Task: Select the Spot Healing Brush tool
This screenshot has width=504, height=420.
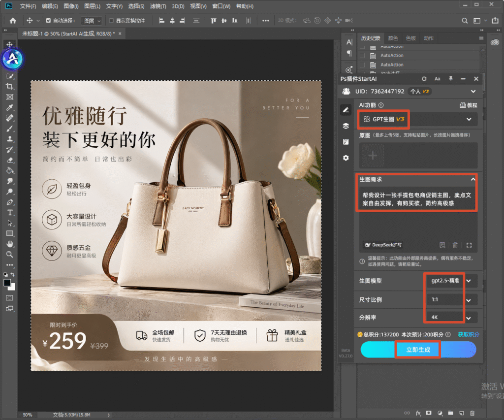Action: (10, 118)
